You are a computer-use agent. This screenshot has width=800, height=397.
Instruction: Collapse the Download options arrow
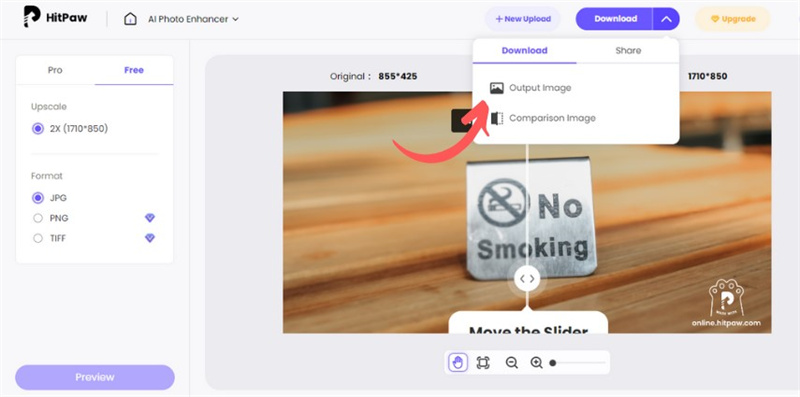pyautogui.click(x=666, y=19)
